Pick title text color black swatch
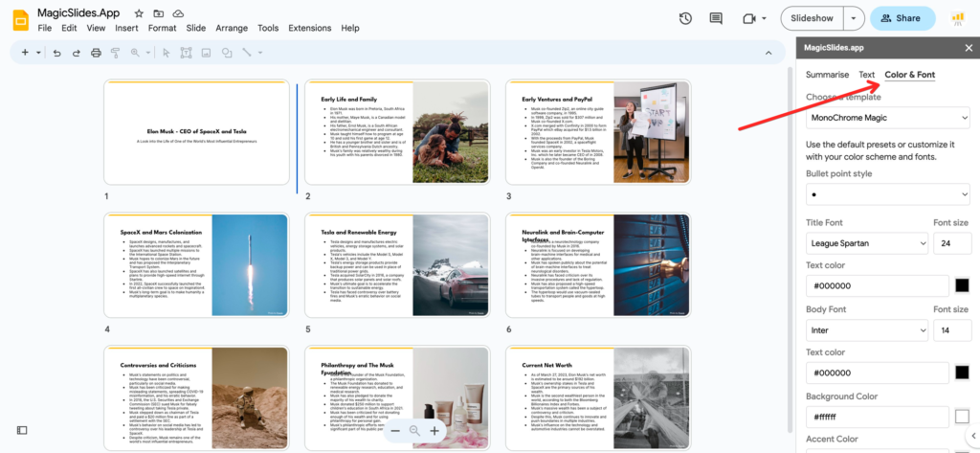The image size is (980, 453). click(x=963, y=286)
